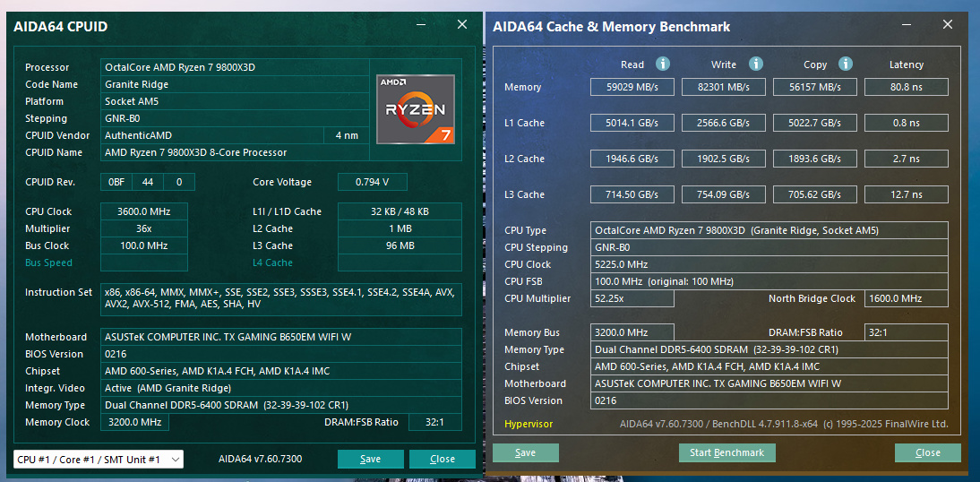Click the CPU Clock value 3600.0 MHz

[143, 212]
